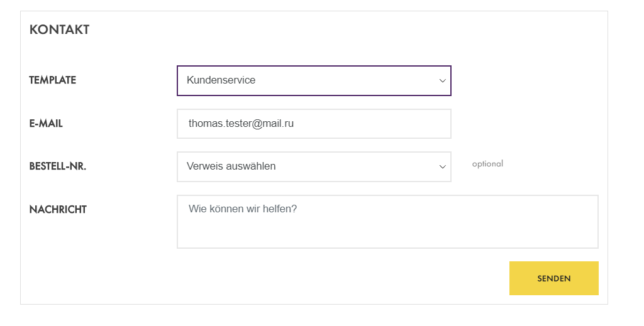Click the 'Verweis auswählen' placeholder text
Viewport: 644px width, 326px height.
coord(231,166)
